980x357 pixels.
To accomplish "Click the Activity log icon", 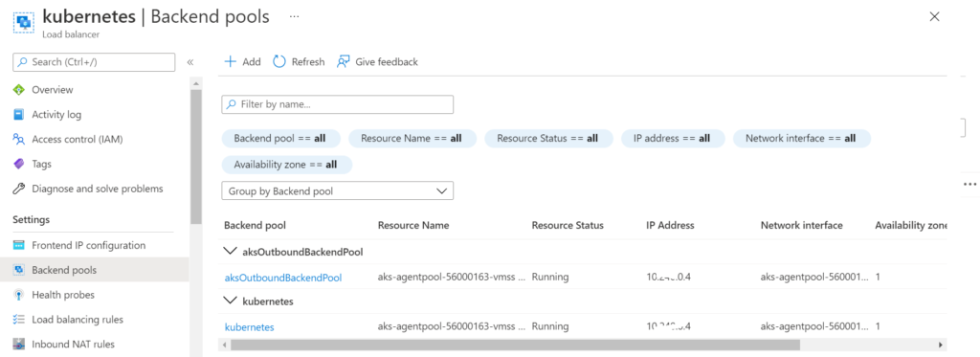I will click(19, 115).
